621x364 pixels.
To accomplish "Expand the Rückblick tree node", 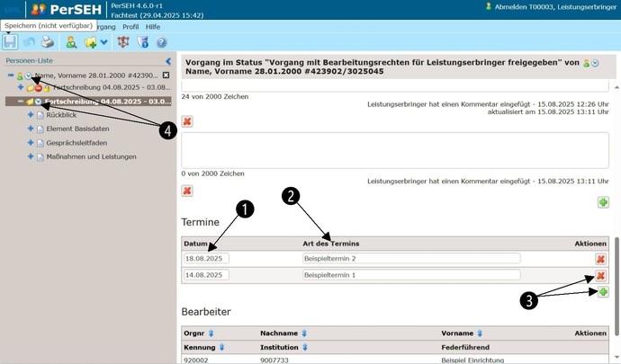I will 31,115.
